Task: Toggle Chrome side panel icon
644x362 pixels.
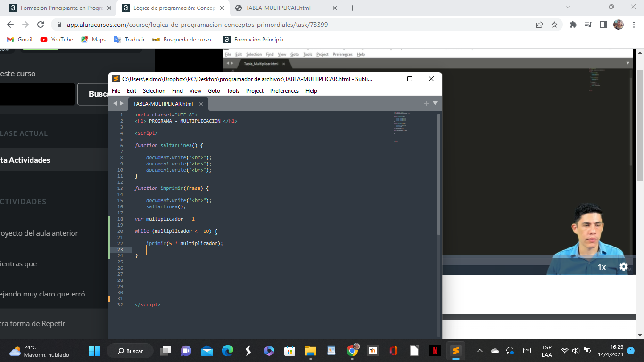Action: point(603,25)
